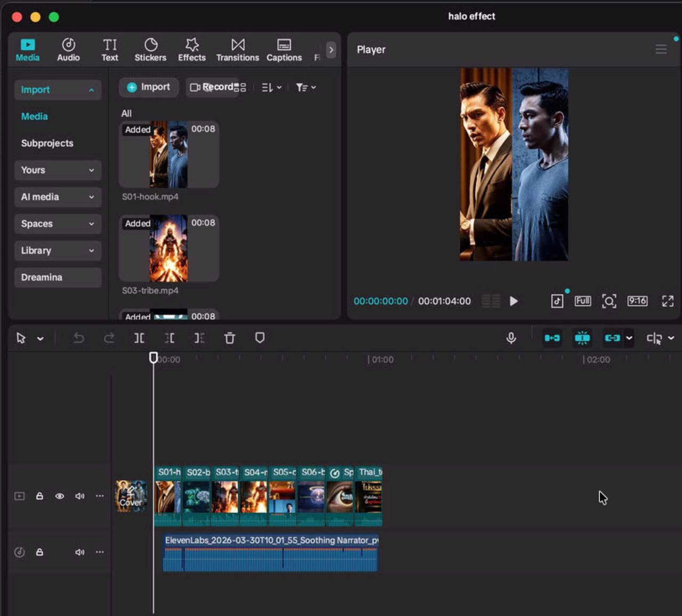Screen dimensions: 682x616
Task: Expand the AI media dropdown
Action: pyautogui.click(x=58, y=197)
